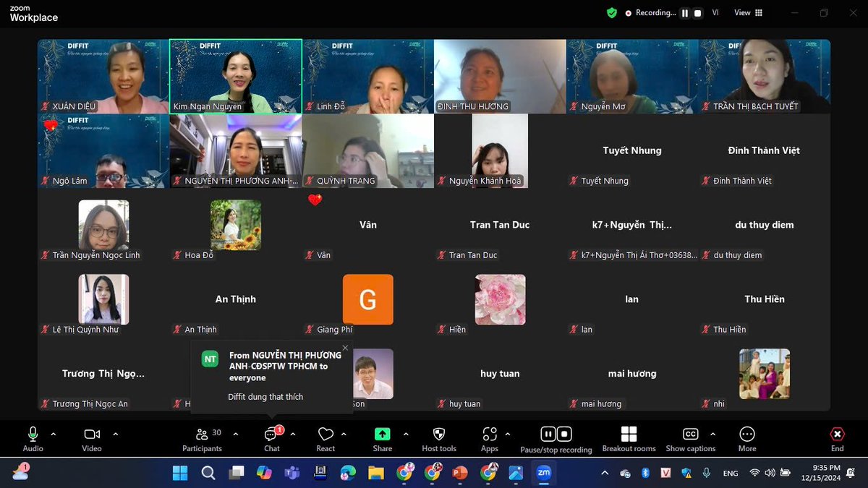Image resolution: width=868 pixels, height=488 pixels.
Task: Expand the Video options arrow
Action: pyautogui.click(x=115, y=434)
